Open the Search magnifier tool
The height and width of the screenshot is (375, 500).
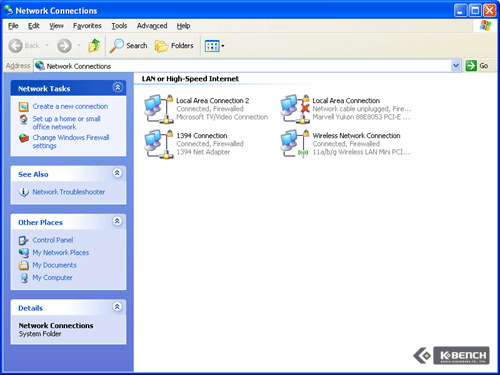point(117,46)
